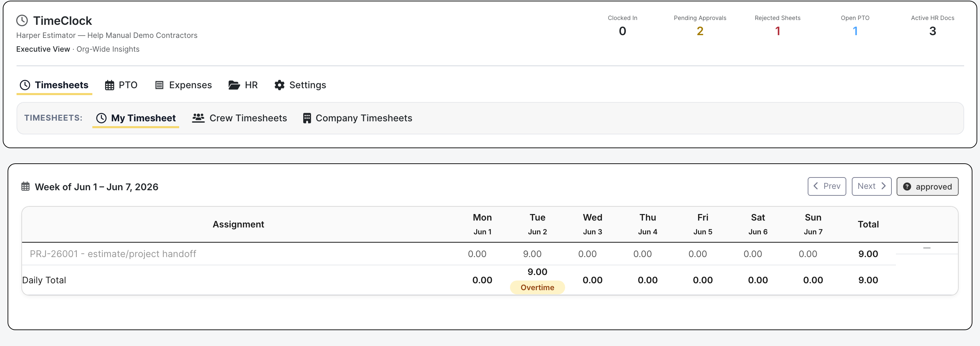Click the Settings gear icon
Viewport: 980px width, 346px height.
coord(279,85)
